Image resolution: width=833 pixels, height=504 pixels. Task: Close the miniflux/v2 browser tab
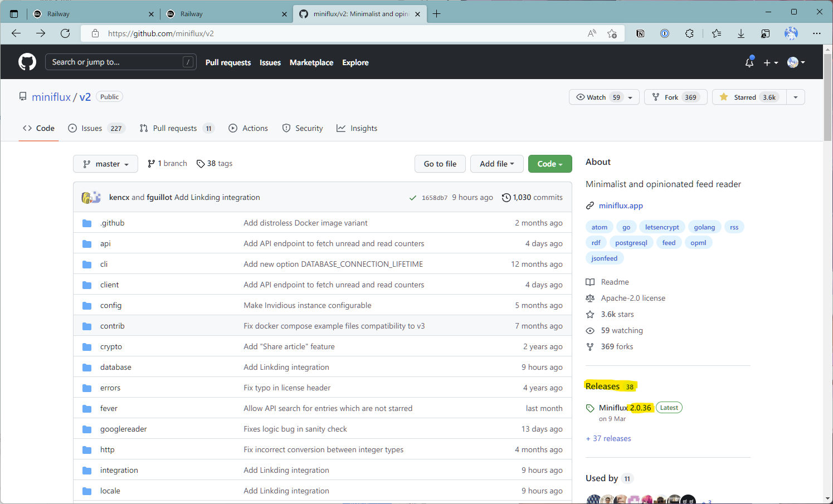[x=418, y=14]
